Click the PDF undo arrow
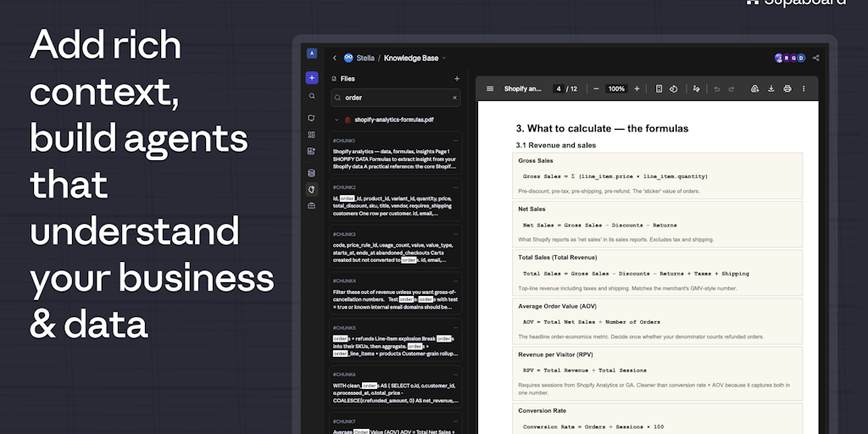Viewport: 868px width, 434px height. 717,88
